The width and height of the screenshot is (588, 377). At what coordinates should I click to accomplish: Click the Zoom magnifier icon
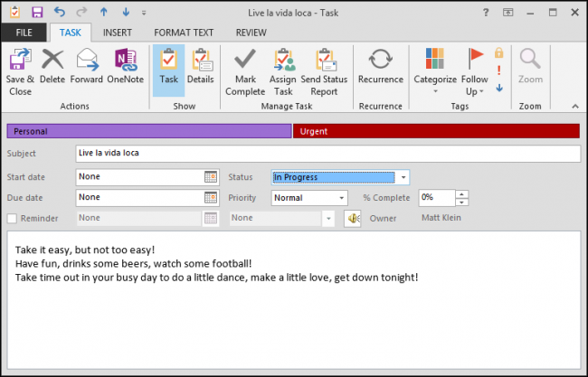click(529, 59)
